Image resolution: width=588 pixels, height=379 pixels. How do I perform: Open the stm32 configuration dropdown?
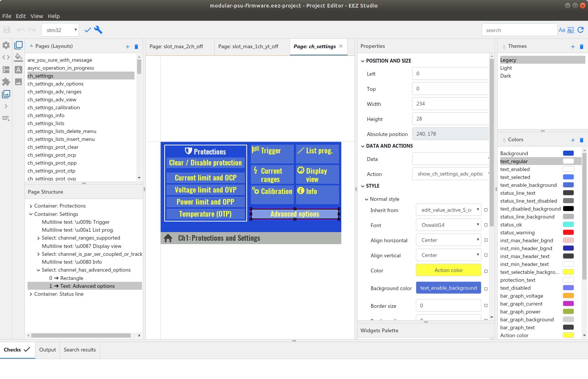pyautogui.click(x=60, y=30)
